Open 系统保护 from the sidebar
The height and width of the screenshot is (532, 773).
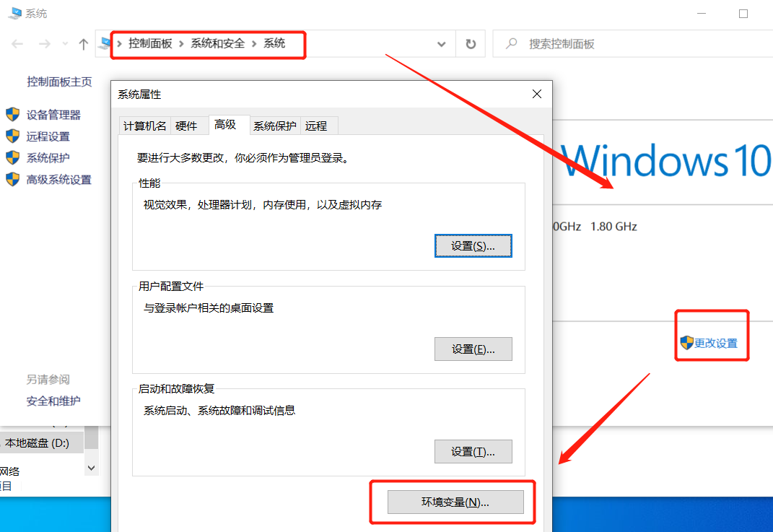coord(48,158)
